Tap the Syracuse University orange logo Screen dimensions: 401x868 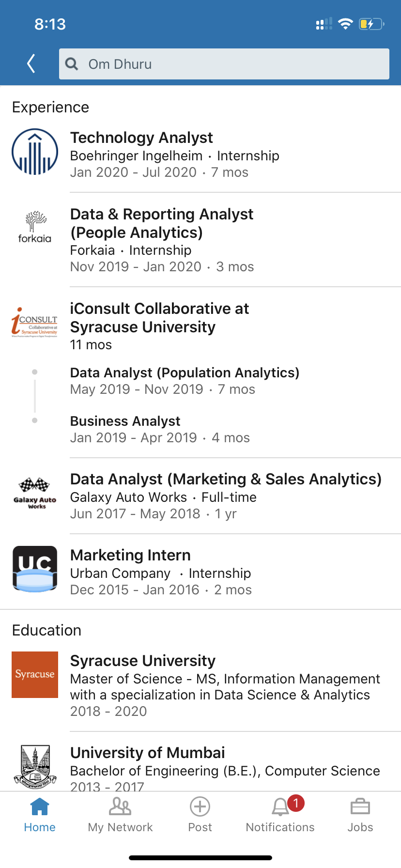(x=35, y=674)
